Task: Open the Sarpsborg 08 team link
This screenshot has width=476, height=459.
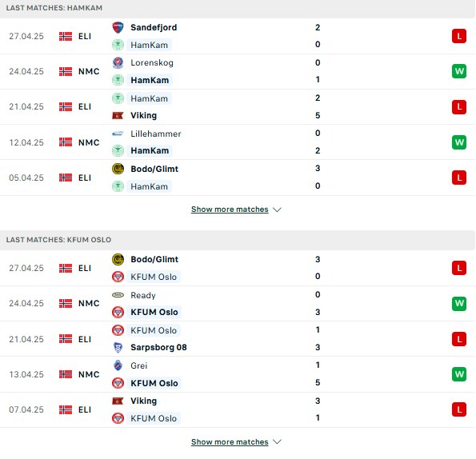Action: pos(158,347)
